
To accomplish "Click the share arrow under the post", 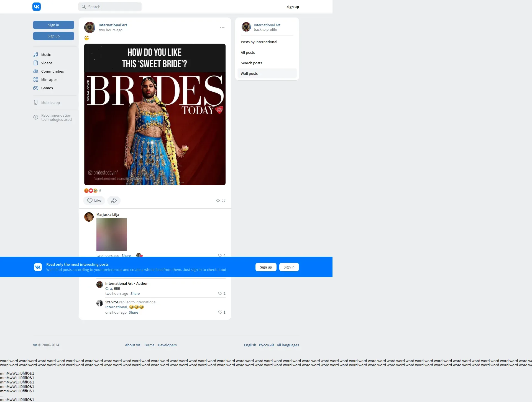I will [114, 201].
